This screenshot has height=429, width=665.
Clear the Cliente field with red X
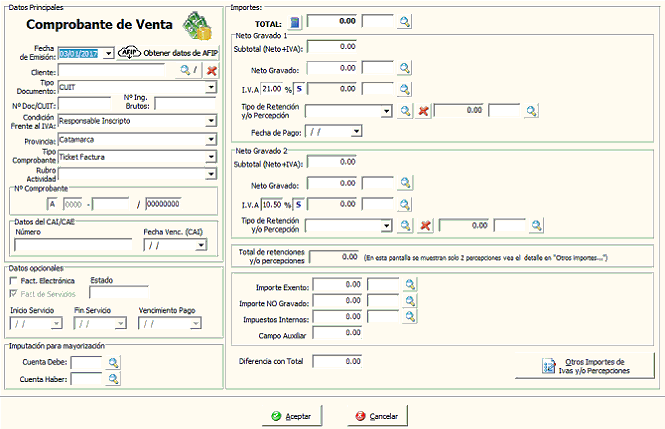click(211, 70)
